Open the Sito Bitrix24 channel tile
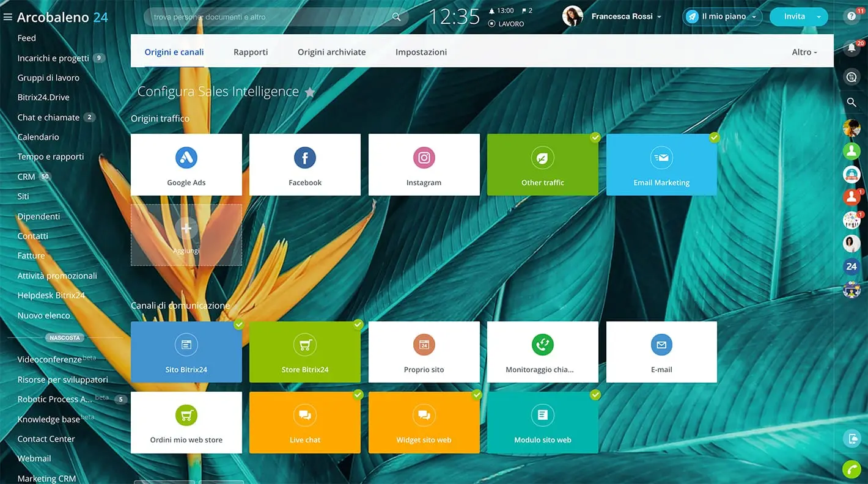The width and height of the screenshot is (868, 484). [186, 352]
